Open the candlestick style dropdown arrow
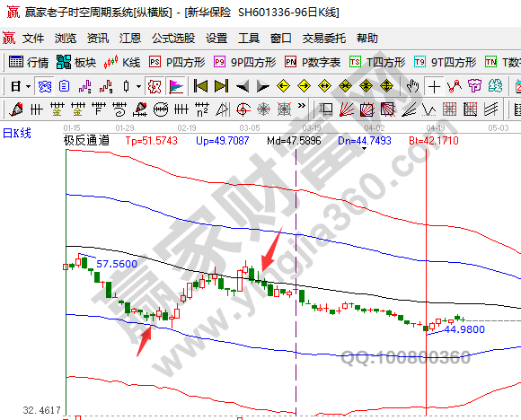521x420 pixels. (x=138, y=87)
